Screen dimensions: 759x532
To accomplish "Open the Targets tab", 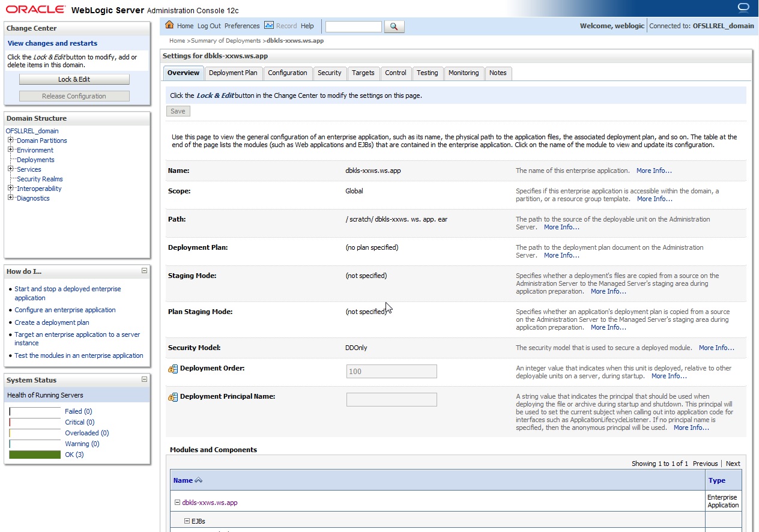I will click(363, 73).
